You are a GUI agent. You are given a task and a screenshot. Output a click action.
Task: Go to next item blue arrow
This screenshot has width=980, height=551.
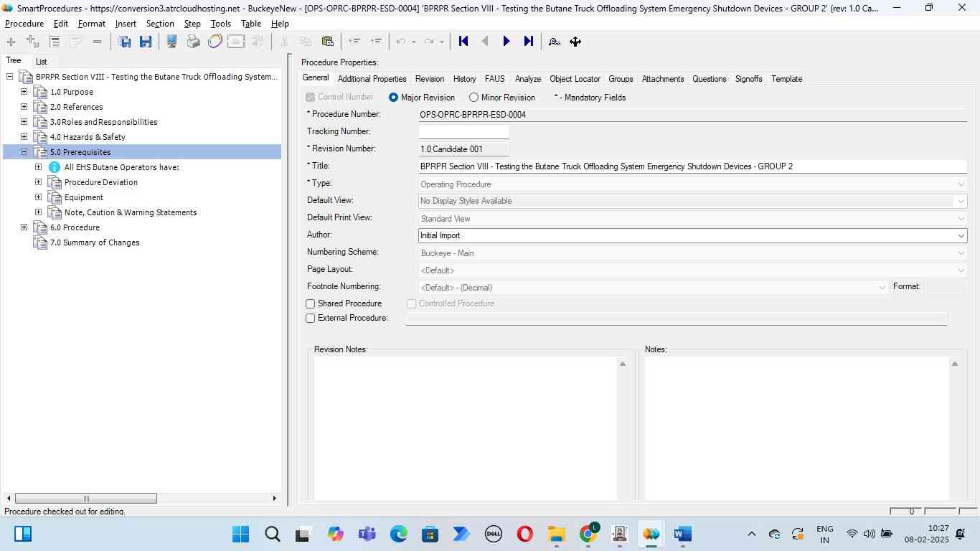[x=507, y=42]
